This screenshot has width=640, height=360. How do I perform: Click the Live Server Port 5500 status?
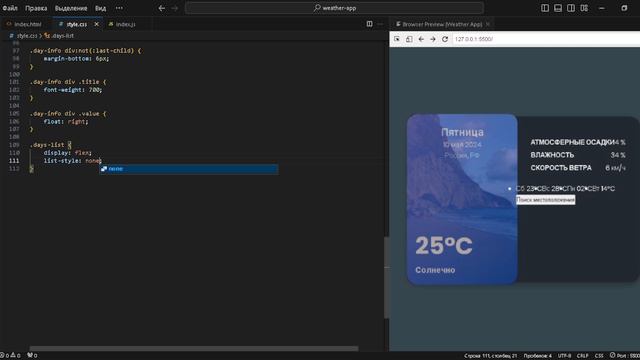tap(624, 356)
